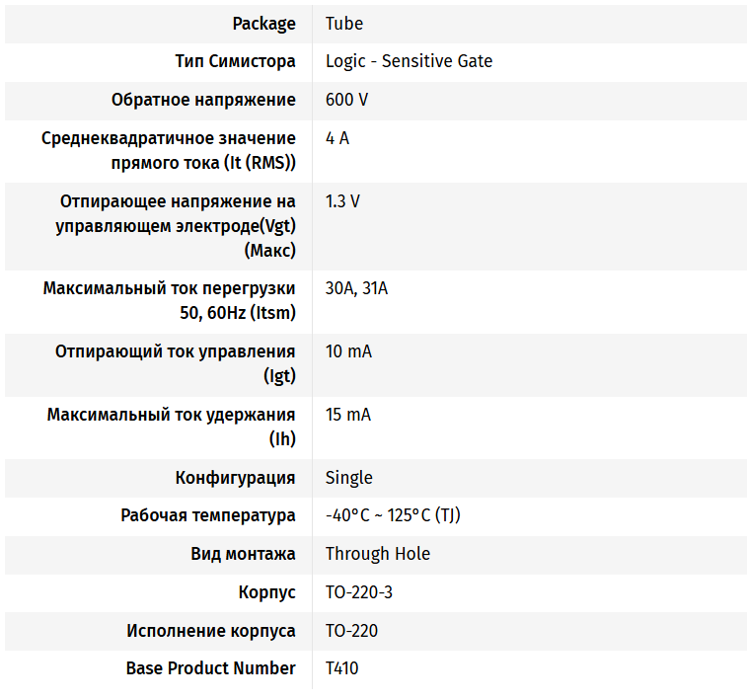
Task: Select the "Tube" package value
Action: point(344,23)
